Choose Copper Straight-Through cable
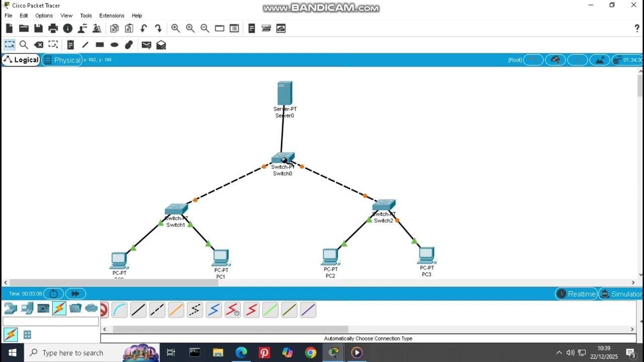Image resolution: width=644 pixels, height=362 pixels. click(138, 310)
